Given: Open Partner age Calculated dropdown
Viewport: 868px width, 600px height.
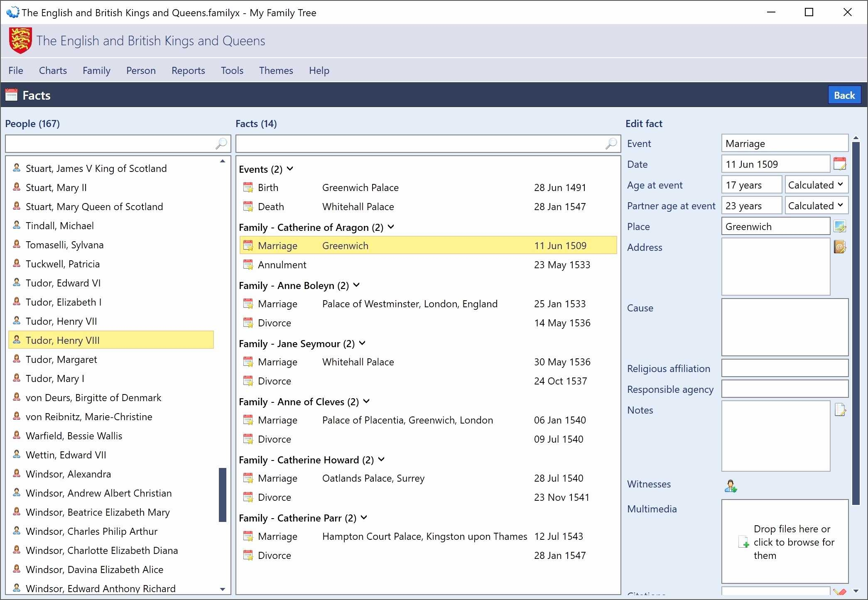Looking at the screenshot, I should [x=816, y=206].
